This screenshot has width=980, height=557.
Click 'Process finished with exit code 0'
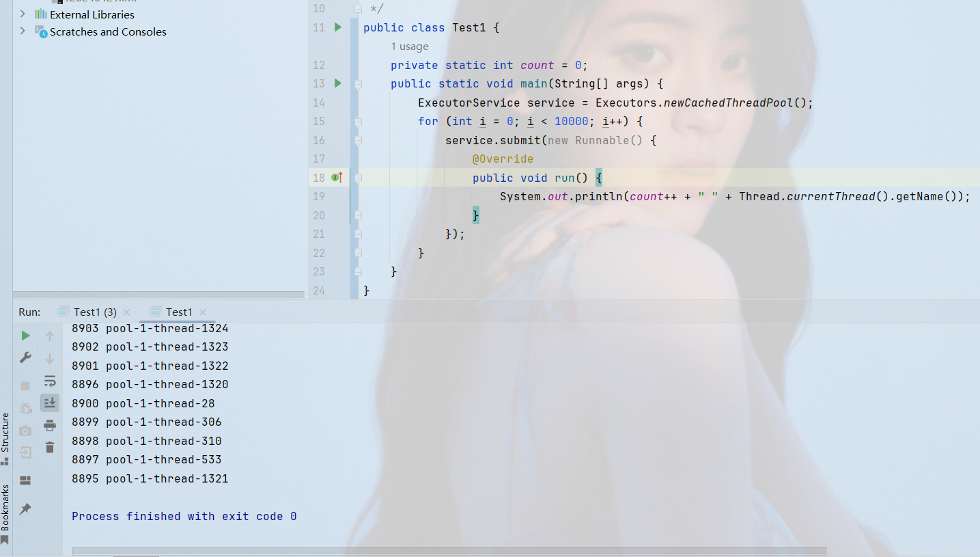184,516
